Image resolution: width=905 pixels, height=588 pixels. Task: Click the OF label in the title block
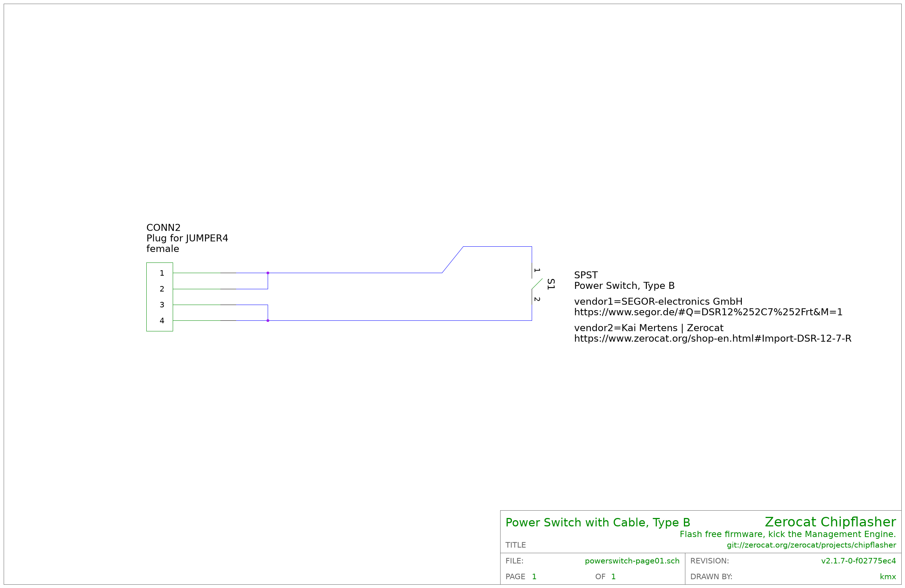pos(600,577)
